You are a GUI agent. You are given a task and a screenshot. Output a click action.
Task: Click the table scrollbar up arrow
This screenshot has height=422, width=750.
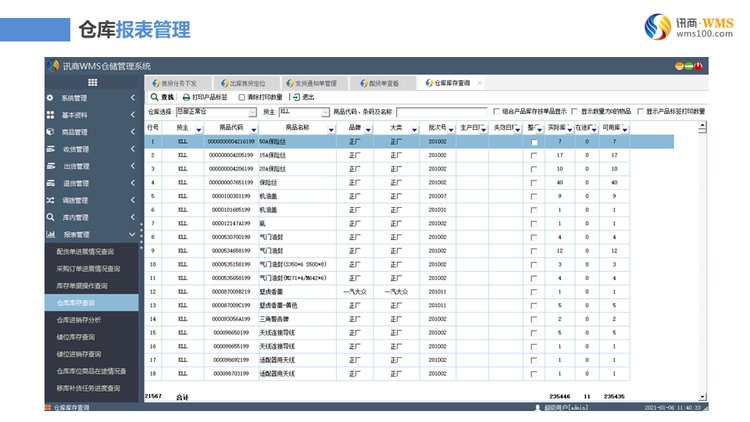point(702,127)
